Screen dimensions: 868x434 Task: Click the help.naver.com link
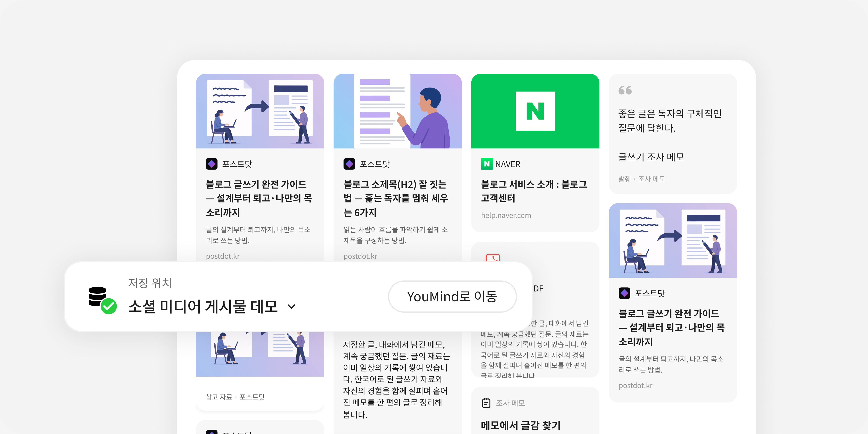506,215
